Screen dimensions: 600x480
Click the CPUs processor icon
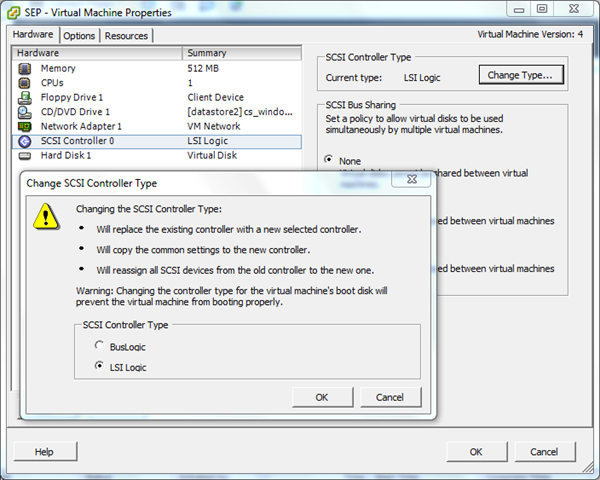tap(26, 83)
